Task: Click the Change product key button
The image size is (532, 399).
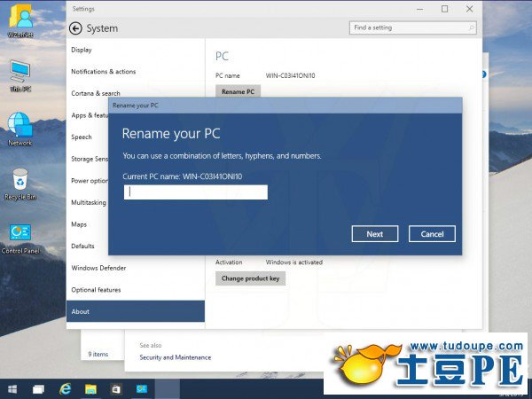Action: tap(250, 278)
